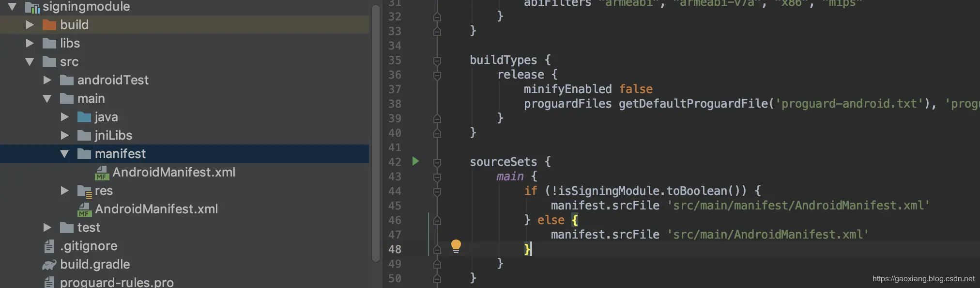Viewport: 980px width, 288px height.
Task: Collapse the signingmodule module node
Action: tap(12, 6)
